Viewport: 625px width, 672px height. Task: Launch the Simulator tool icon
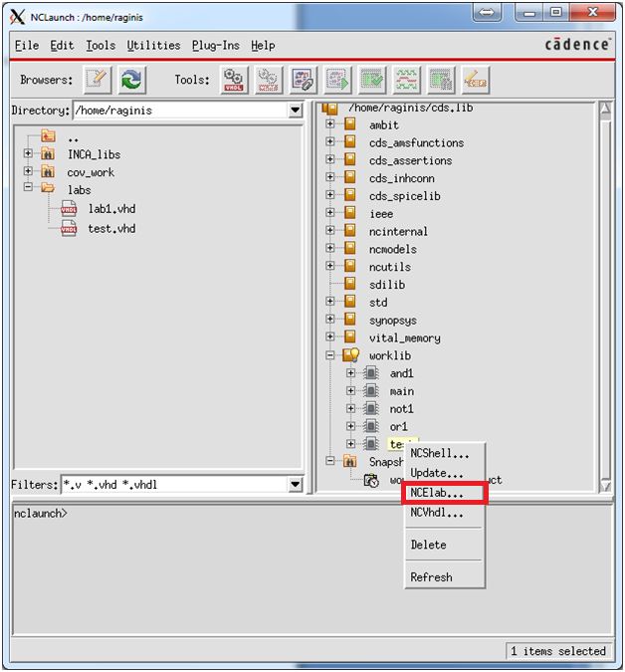click(x=337, y=80)
